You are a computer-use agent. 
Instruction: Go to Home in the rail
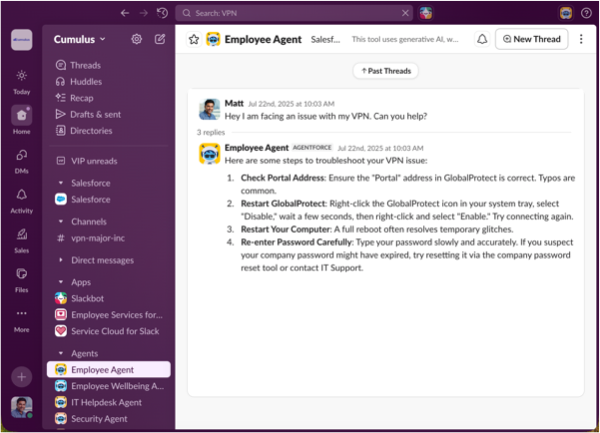(21, 120)
